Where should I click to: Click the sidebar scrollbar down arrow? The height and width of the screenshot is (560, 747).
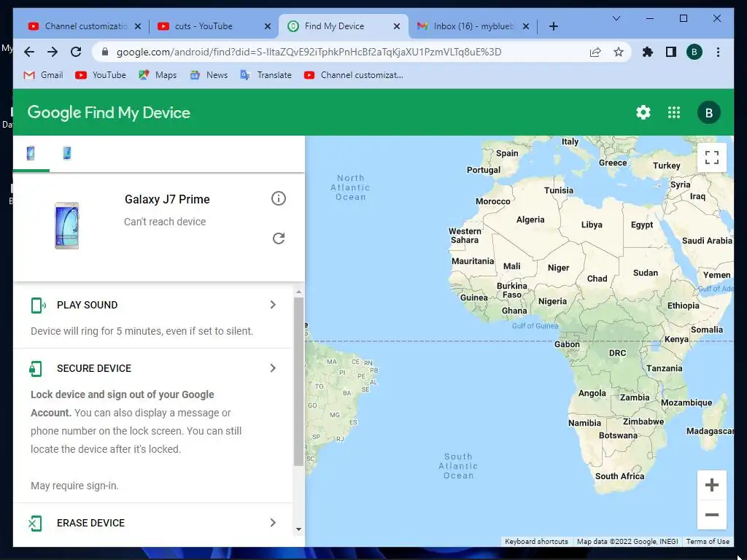click(x=298, y=529)
